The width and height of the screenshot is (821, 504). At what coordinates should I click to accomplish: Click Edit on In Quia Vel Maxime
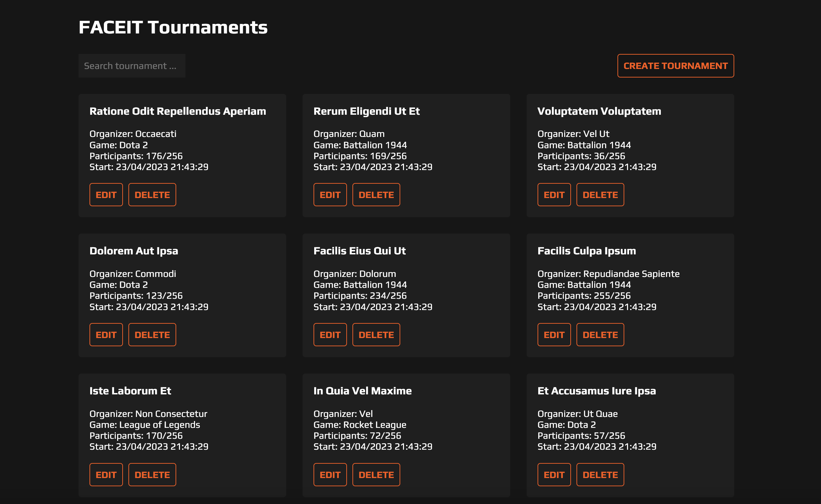[x=330, y=474]
